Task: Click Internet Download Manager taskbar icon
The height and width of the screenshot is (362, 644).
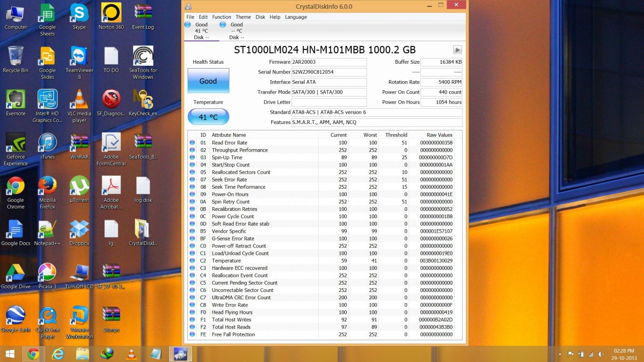Action: pyautogui.click(x=107, y=354)
